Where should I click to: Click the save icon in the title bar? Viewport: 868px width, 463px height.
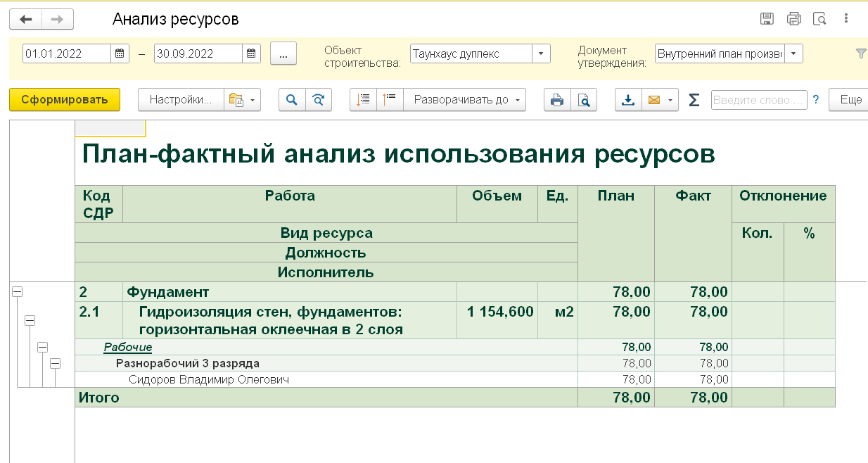(x=767, y=19)
